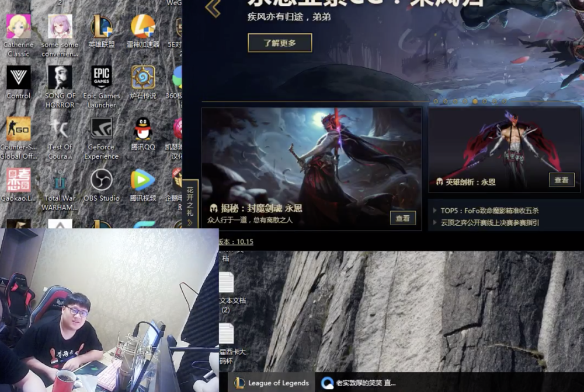Screen dimensions: 584x392
Task: Select the highlighted fifth carousel dot
Action: (x=475, y=101)
